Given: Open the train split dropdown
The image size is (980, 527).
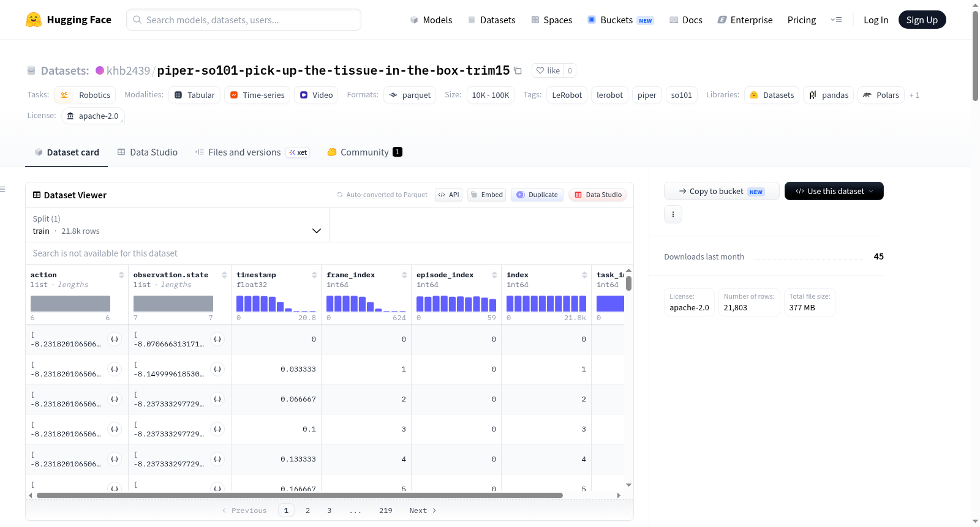Looking at the screenshot, I should 177,225.
